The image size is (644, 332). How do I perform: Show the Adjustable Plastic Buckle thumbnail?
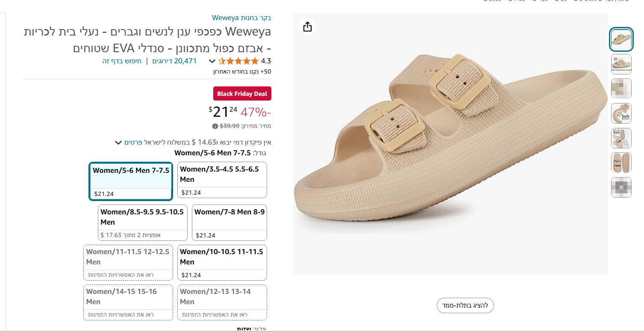click(x=621, y=64)
